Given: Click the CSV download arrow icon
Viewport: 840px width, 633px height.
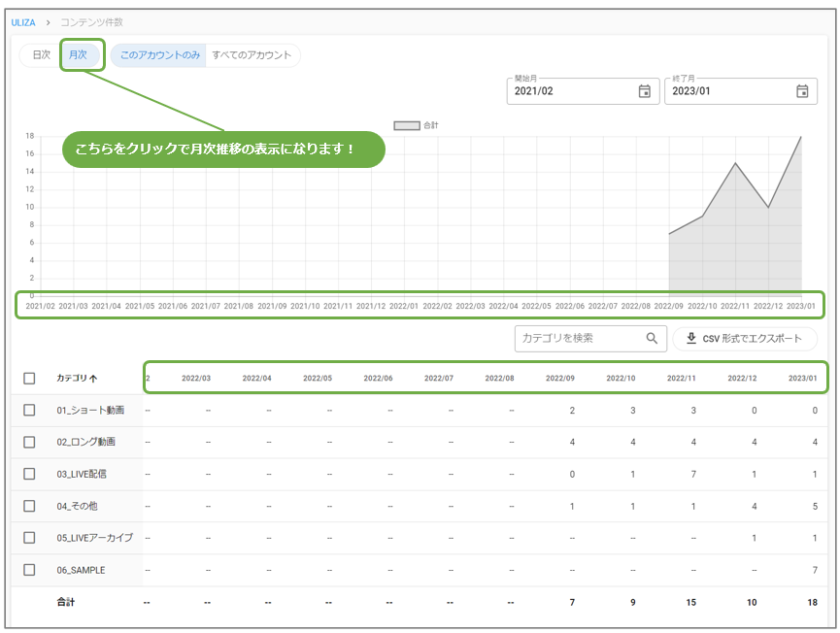Looking at the screenshot, I should pos(690,339).
